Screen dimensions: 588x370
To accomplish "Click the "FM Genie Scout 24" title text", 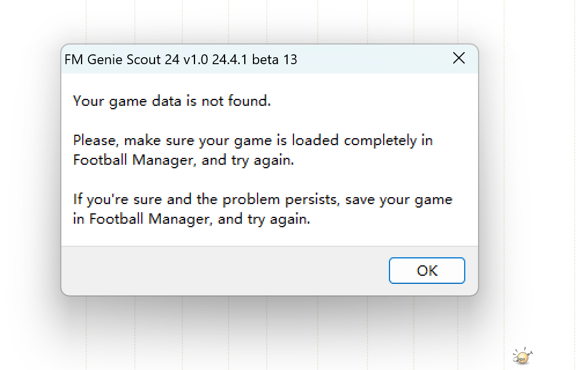I will 122,60.
